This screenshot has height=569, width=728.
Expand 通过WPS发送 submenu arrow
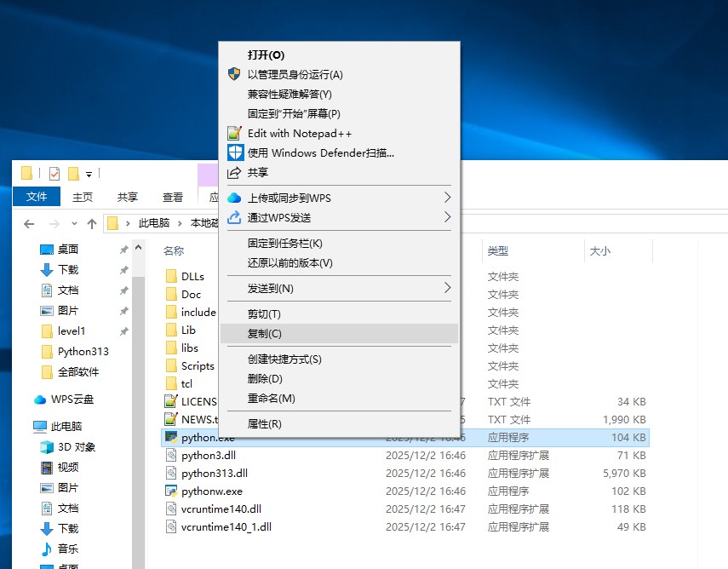[x=447, y=217]
